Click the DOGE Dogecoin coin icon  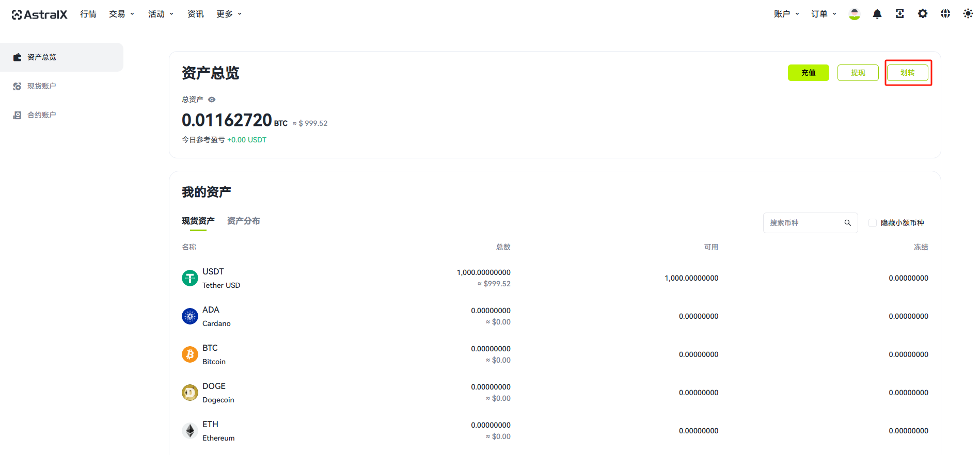[x=190, y=393]
